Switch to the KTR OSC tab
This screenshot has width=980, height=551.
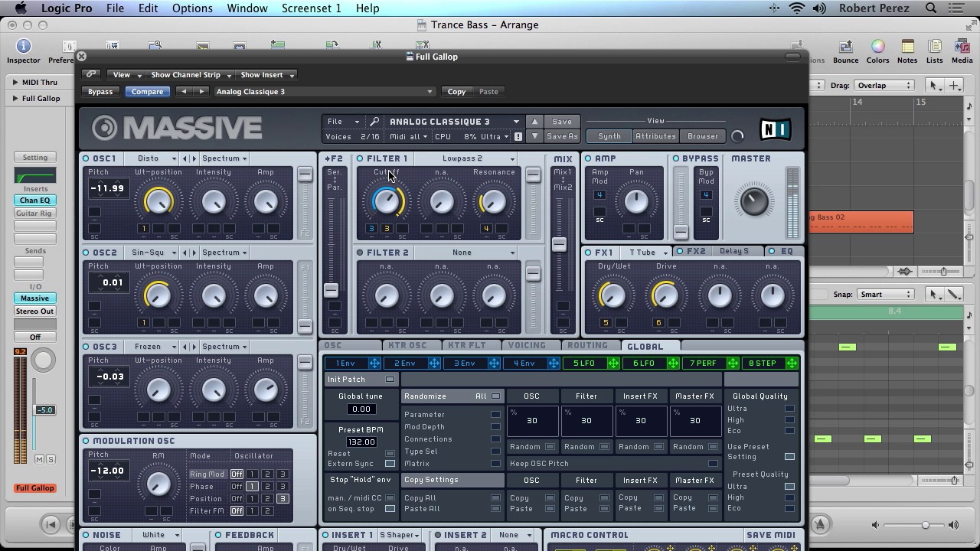(x=407, y=346)
